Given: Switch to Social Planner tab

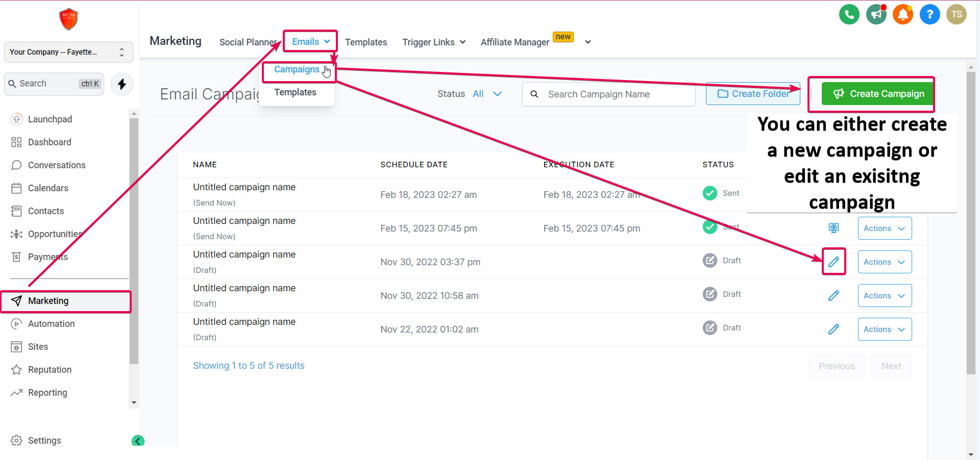Looking at the screenshot, I should (248, 42).
